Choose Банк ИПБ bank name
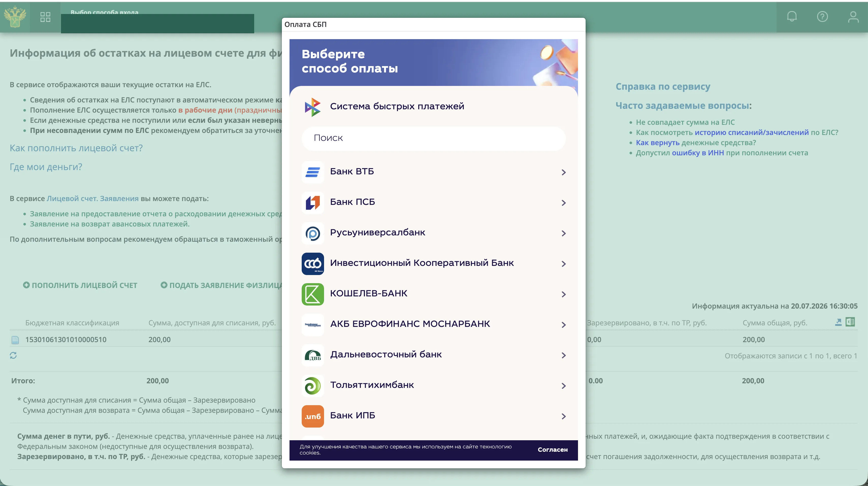The width and height of the screenshot is (868, 486). [352, 415]
